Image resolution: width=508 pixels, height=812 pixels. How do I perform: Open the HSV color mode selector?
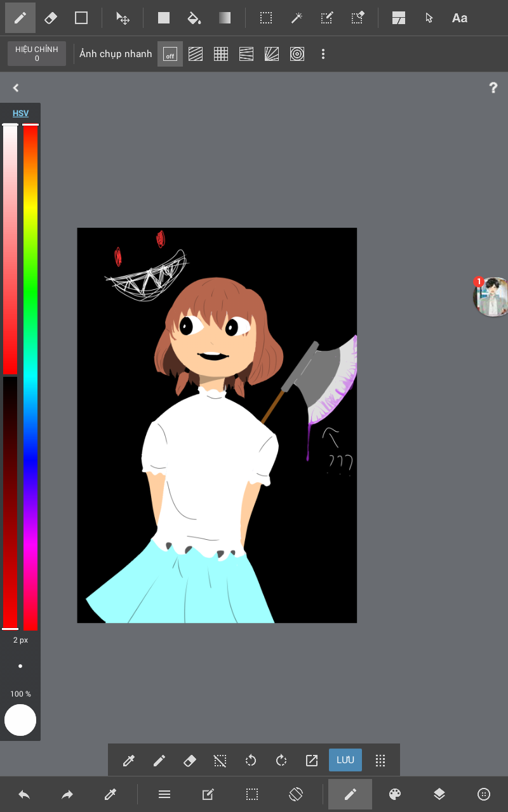20,114
